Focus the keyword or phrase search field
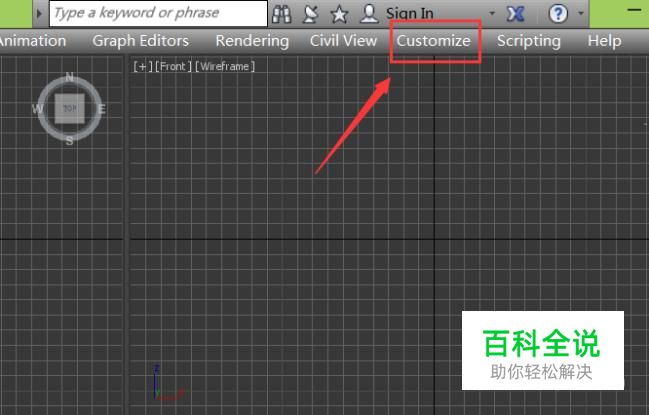The image size is (649, 415). coord(159,14)
